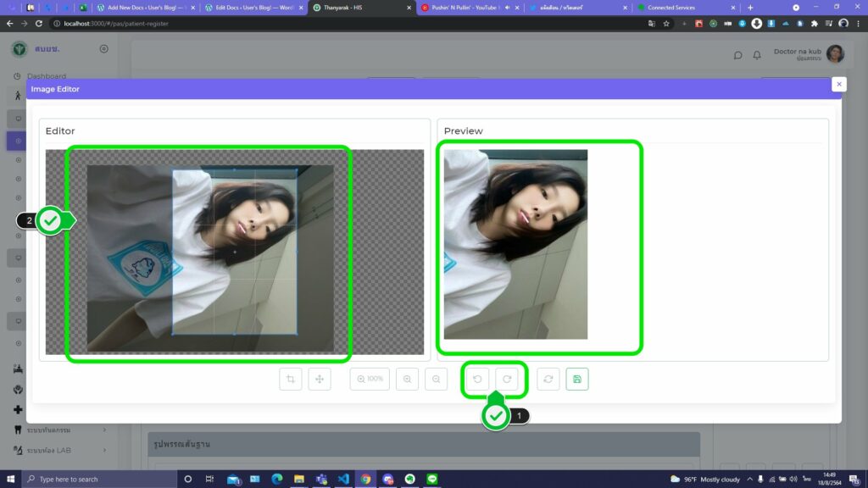Open Visual Studio Code from taskbar
The height and width of the screenshot is (488, 868).
343,479
